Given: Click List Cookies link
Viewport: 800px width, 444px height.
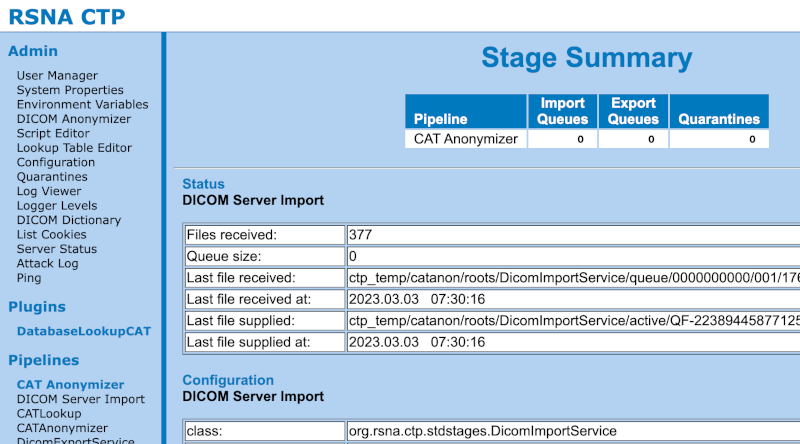Looking at the screenshot, I should [x=52, y=235].
